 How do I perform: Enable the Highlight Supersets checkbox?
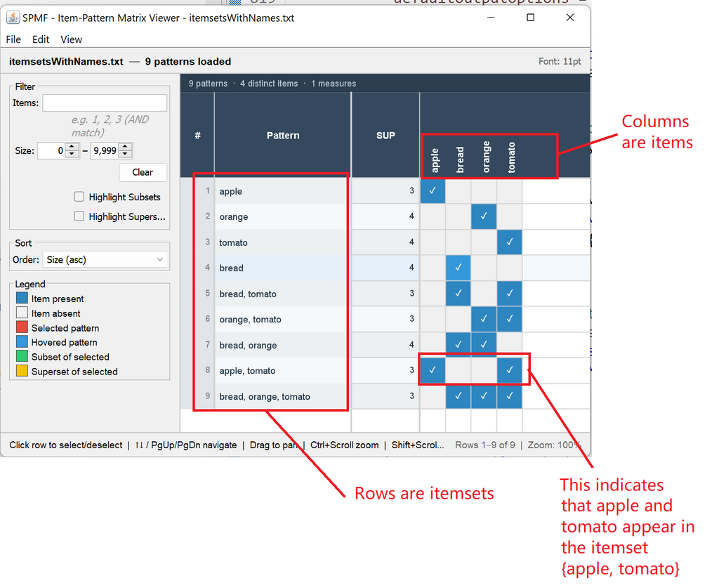(79, 216)
